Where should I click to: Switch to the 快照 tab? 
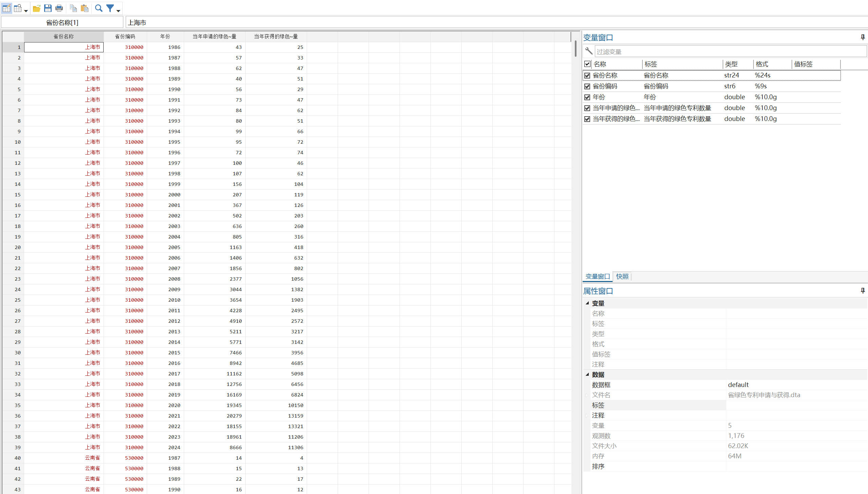coord(622,277)
